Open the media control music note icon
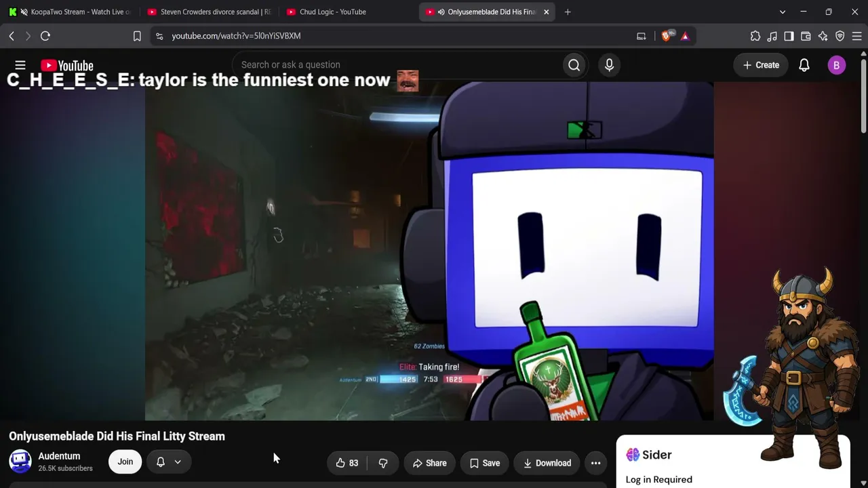Image resolution: width=868 pixels, height=488 pixels. coord(772,36)
